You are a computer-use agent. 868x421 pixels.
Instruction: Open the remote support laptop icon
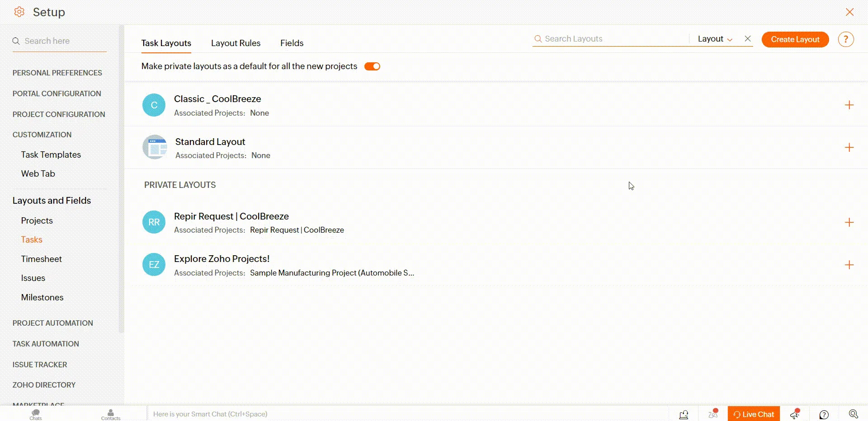tap(684, 414)
